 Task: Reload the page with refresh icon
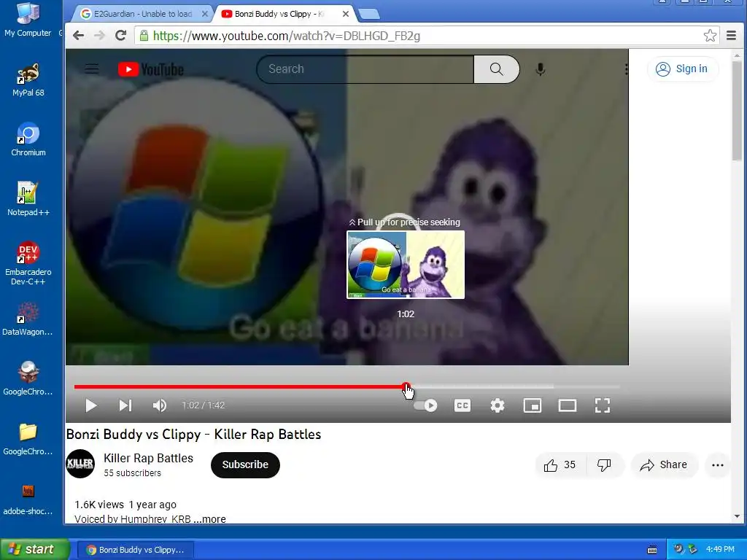120,35
